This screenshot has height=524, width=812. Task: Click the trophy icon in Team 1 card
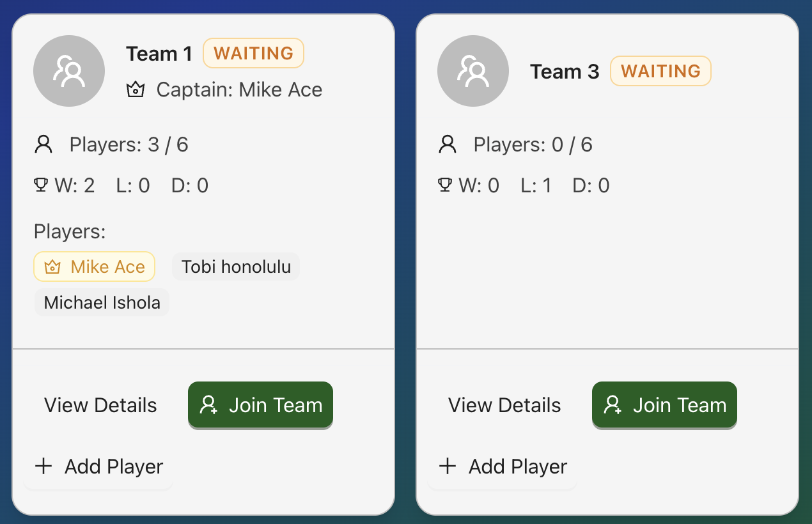(x=41, y=185)
